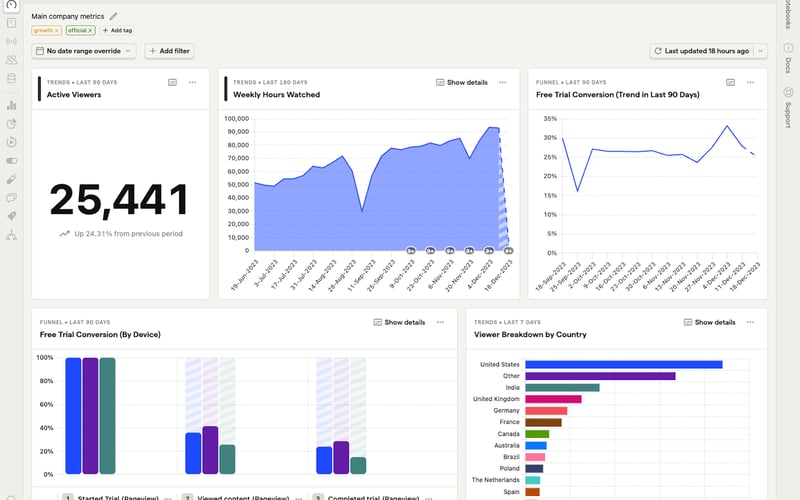This screenshot has width=800, height=500.
Task: Click the Add tag button
Action: (x=117, y=31)
